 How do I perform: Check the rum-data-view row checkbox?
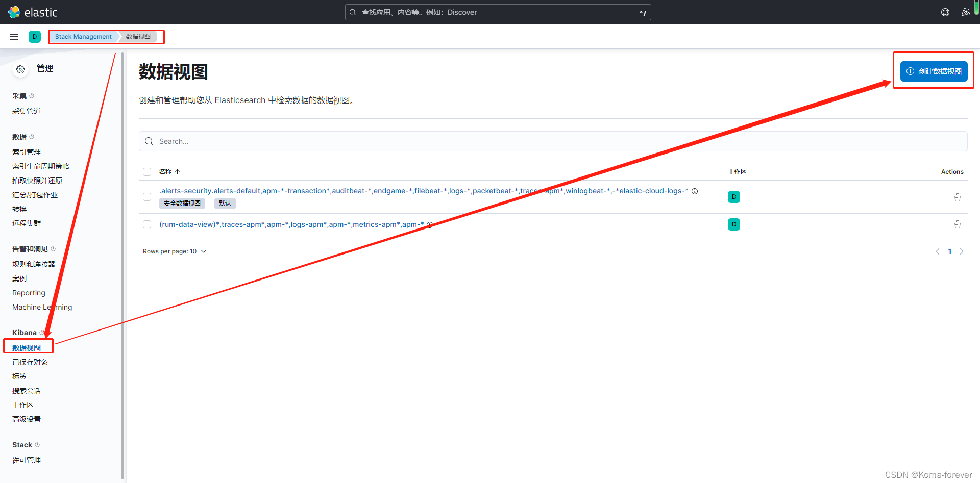[x=147, y=224]
